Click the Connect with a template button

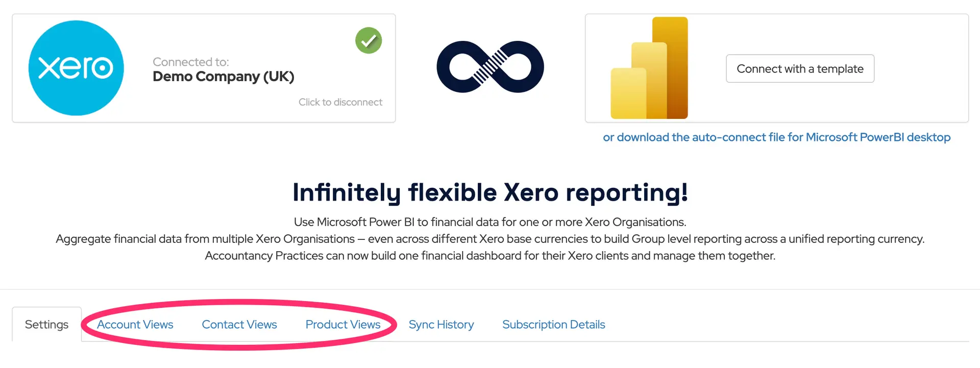pos(800,68)
